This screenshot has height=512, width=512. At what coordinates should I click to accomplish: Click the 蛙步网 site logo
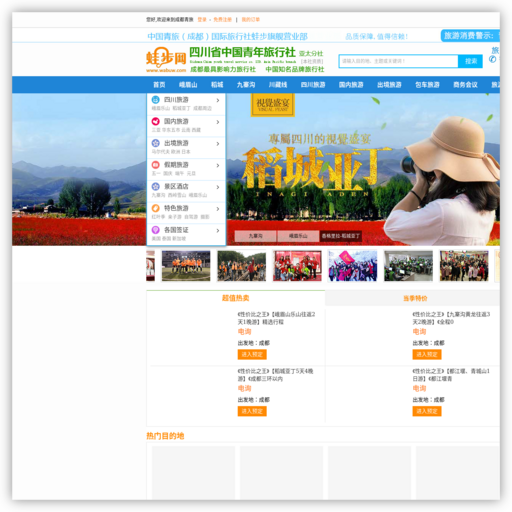[166, 59]
